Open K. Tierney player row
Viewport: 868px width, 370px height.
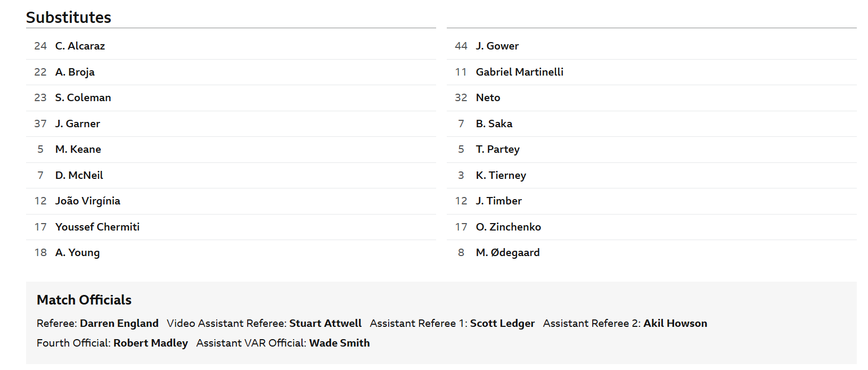[652, 175]
